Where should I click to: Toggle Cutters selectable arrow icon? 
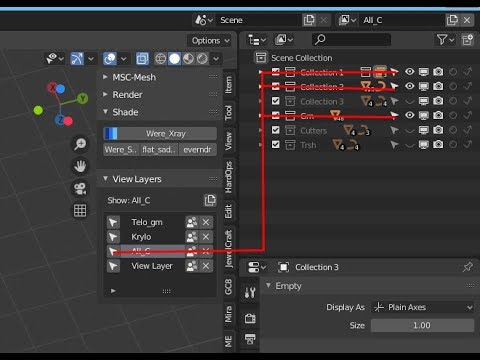tap(394, 130)
